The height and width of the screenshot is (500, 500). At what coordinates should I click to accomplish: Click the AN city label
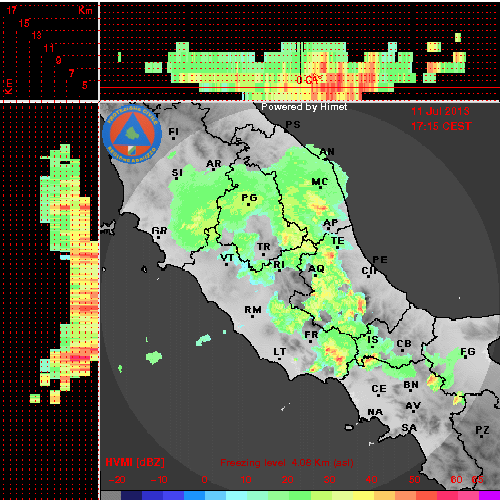pos(327,152)
